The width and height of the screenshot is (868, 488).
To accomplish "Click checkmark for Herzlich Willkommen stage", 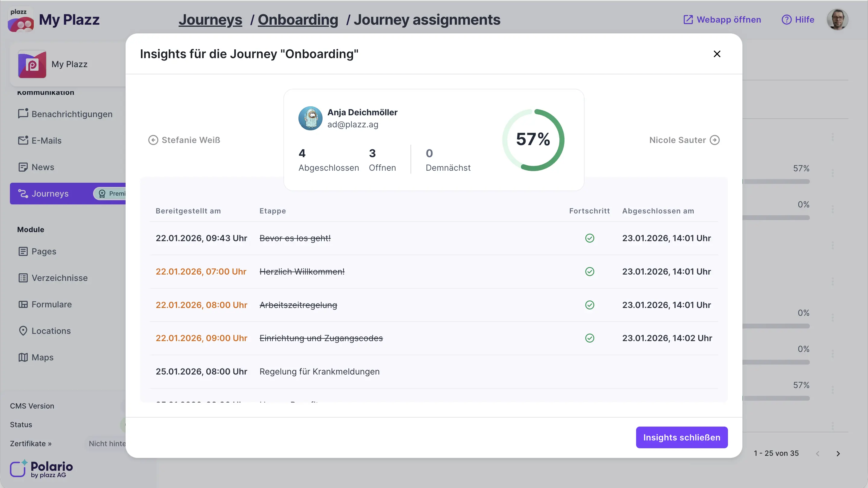I will pyautogui.click(x=589, y=272).
